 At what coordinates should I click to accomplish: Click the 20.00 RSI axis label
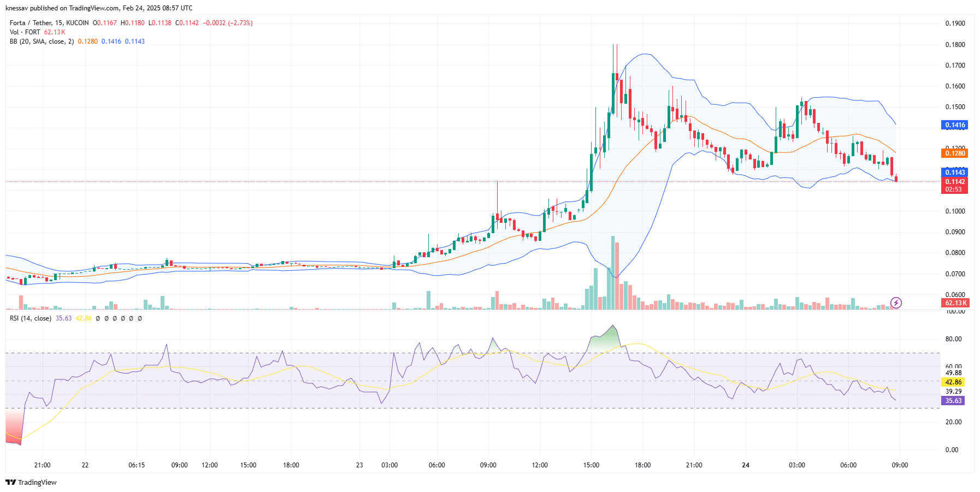(953, 422)
